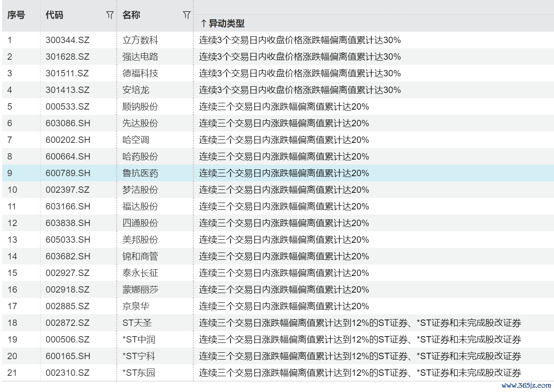Select stock code 600789.SH in highlighted row

[x=68, y=173]
